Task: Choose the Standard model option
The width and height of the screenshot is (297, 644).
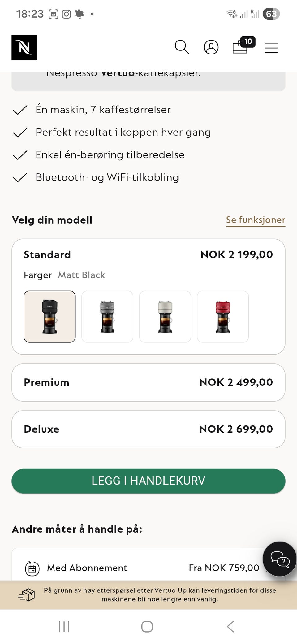Action: click(148, 255)
